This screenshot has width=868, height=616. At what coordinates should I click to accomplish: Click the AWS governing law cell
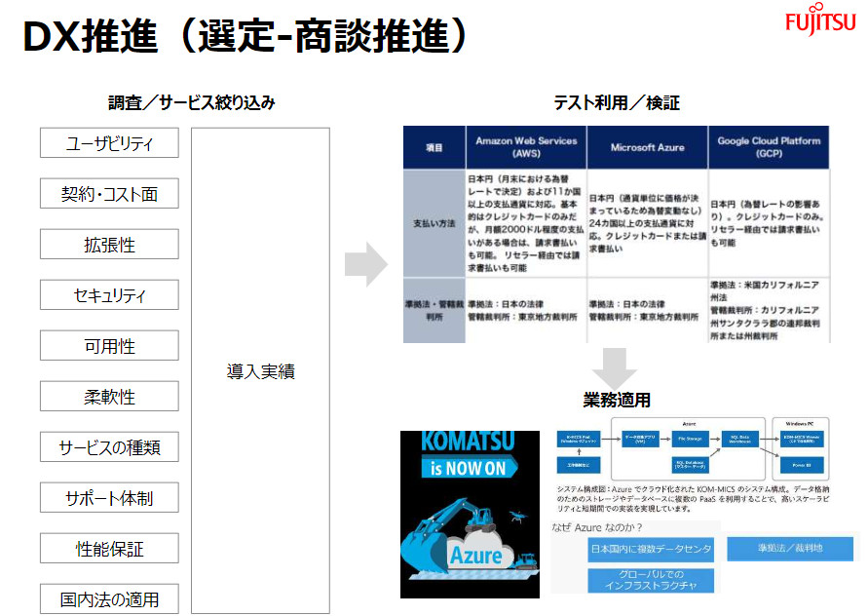pos(526,310)
